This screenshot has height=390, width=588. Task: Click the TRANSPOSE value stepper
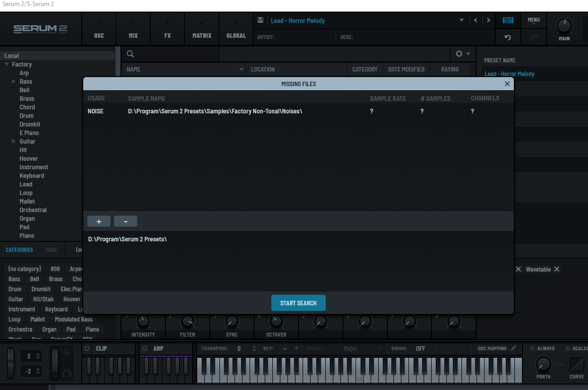click(254, 348)
